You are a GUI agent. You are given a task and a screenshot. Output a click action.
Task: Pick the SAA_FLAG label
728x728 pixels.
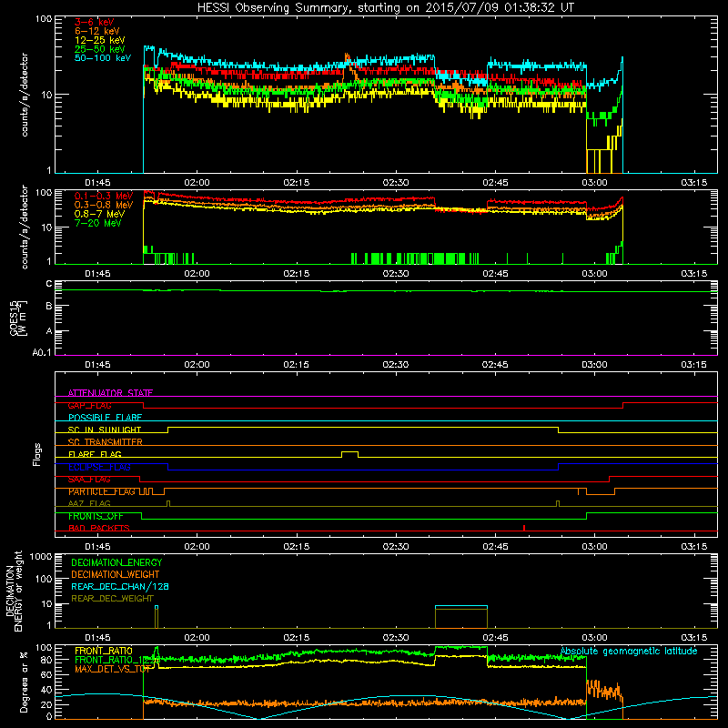coord(89,479)
